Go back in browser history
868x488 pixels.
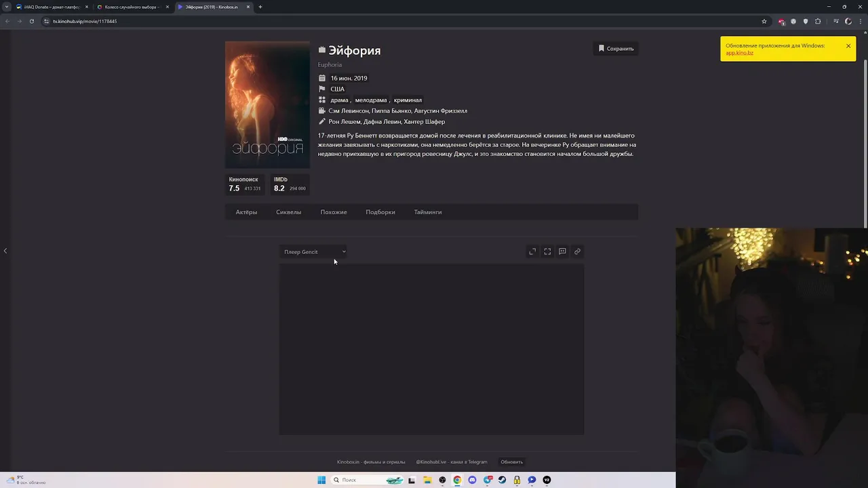[7, 21]
